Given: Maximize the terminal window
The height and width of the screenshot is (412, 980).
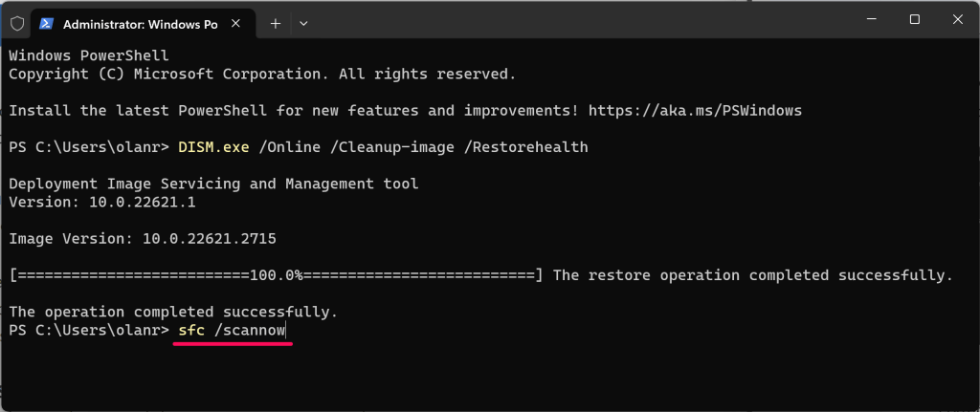Looking at the screenshot, I should 915,20.
